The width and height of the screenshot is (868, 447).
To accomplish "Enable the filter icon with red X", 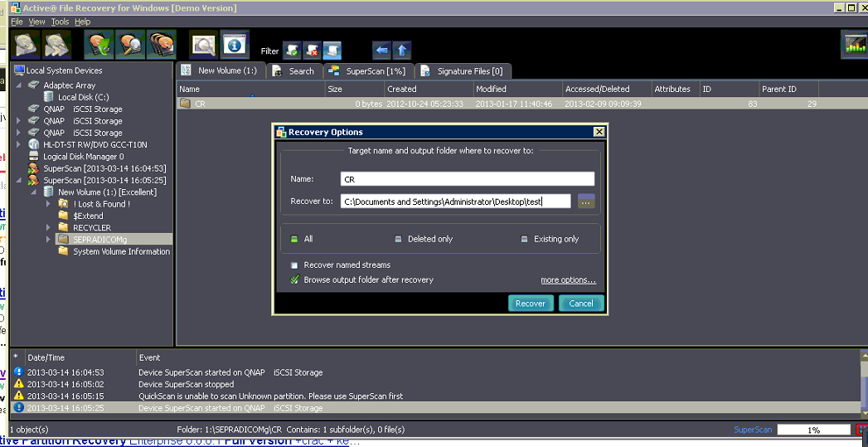I will click(313, 51).
